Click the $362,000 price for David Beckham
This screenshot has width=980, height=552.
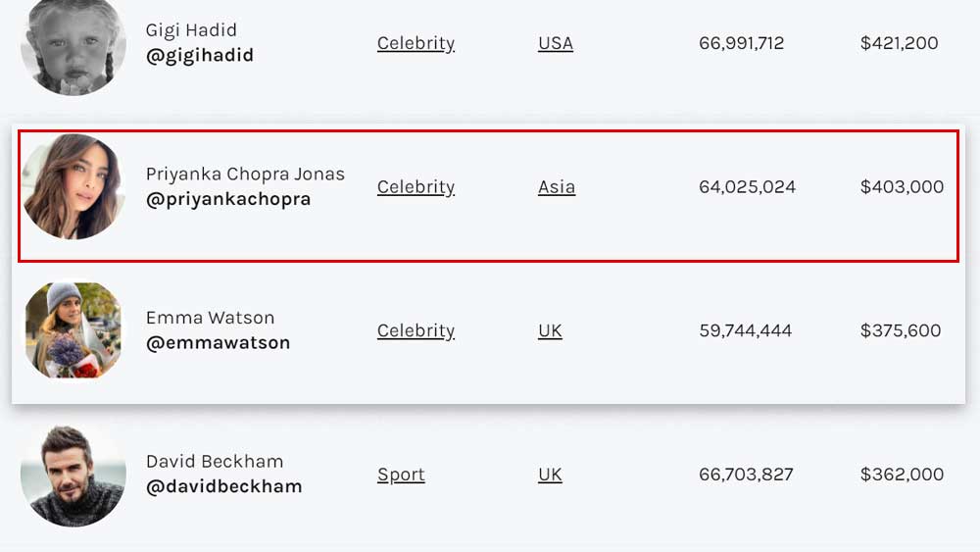pos(902,475)
